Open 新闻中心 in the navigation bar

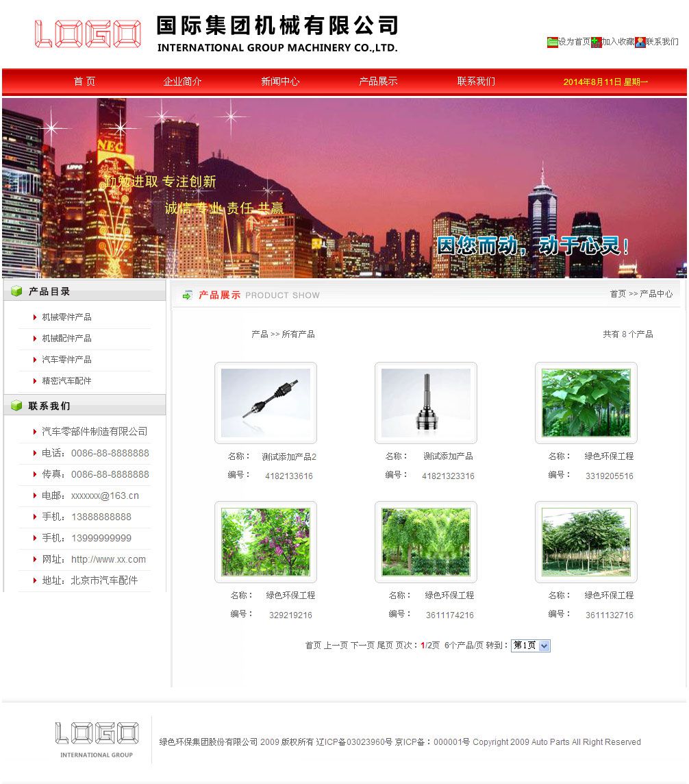[280, 82]
